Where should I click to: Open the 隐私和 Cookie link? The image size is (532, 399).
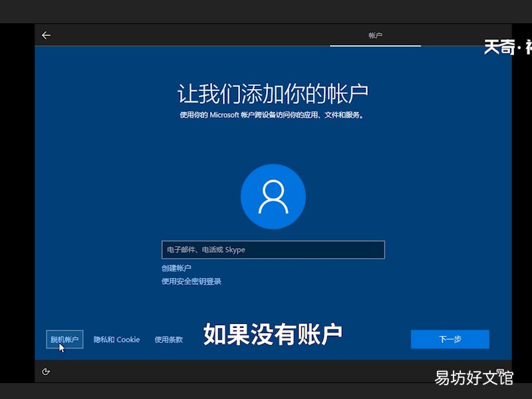click(x=116, y=339)
